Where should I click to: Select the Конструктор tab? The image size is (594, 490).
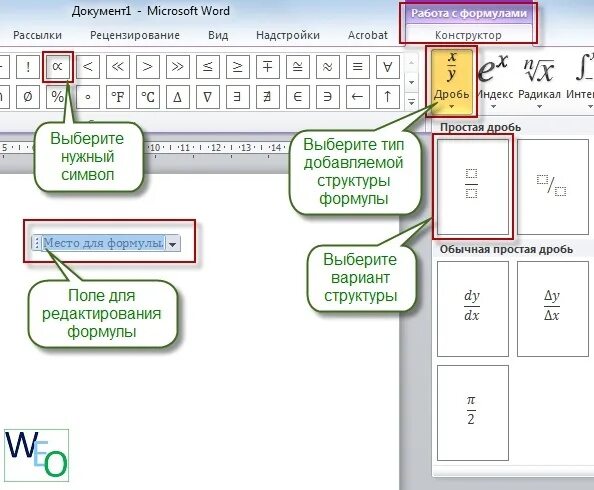468,35
